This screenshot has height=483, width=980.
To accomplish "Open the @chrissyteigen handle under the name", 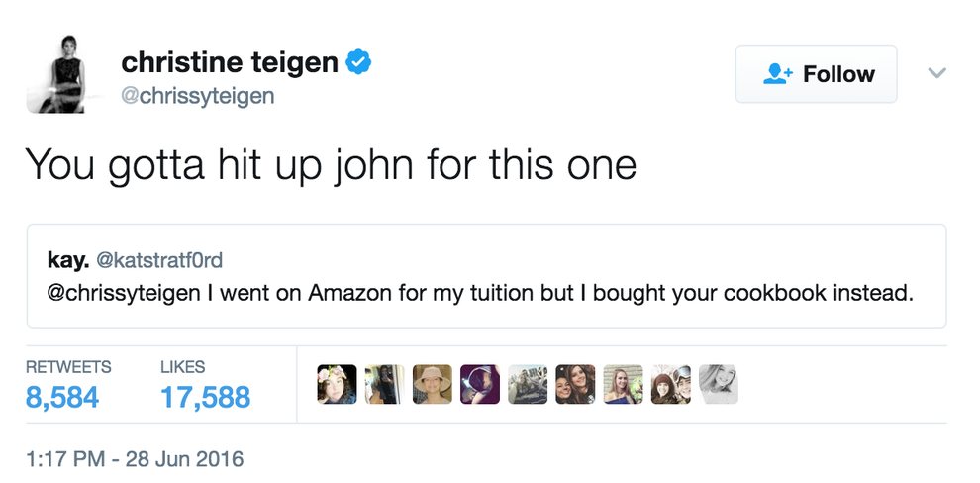I will 197,96.
